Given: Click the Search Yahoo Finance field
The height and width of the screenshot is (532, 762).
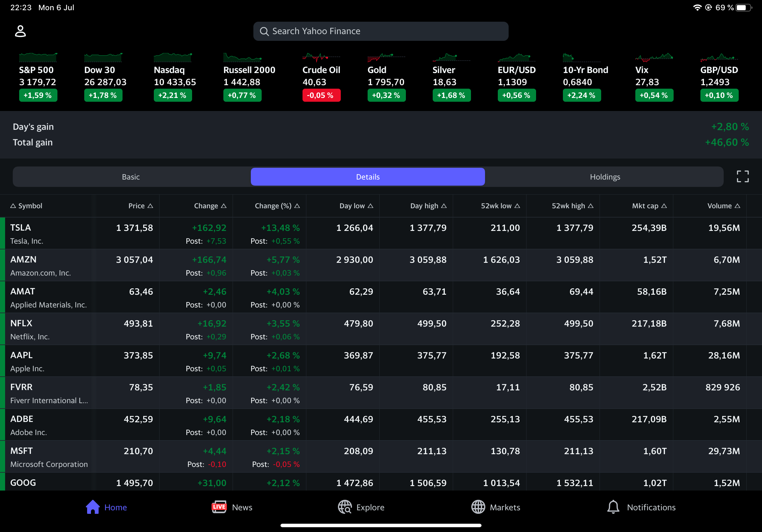Looking at the screenshot, I should click(x=381, y=31).
